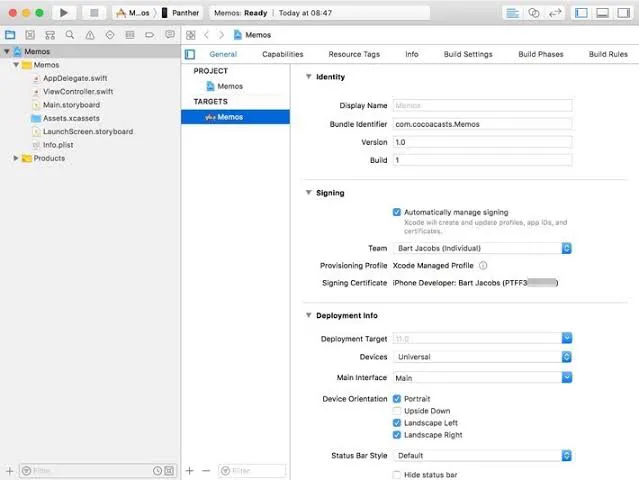Switch to the Resource Tags tab
The width and height of the screenshot is (639, 480).
[x=354, y=54]
